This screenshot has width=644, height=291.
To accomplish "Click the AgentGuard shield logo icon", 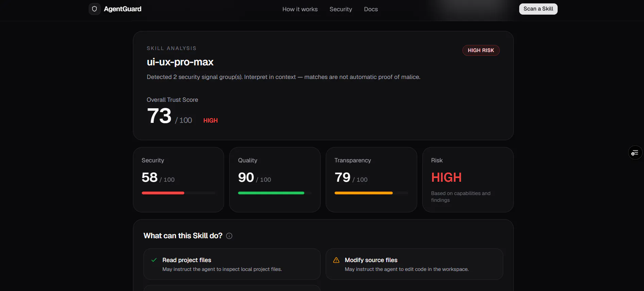I will (x=95, y=9).
